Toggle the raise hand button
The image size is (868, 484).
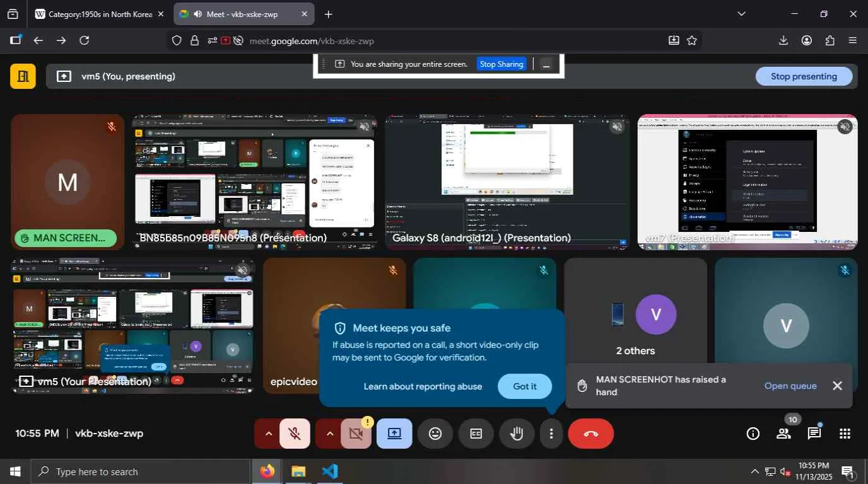[x=517, y=434]
